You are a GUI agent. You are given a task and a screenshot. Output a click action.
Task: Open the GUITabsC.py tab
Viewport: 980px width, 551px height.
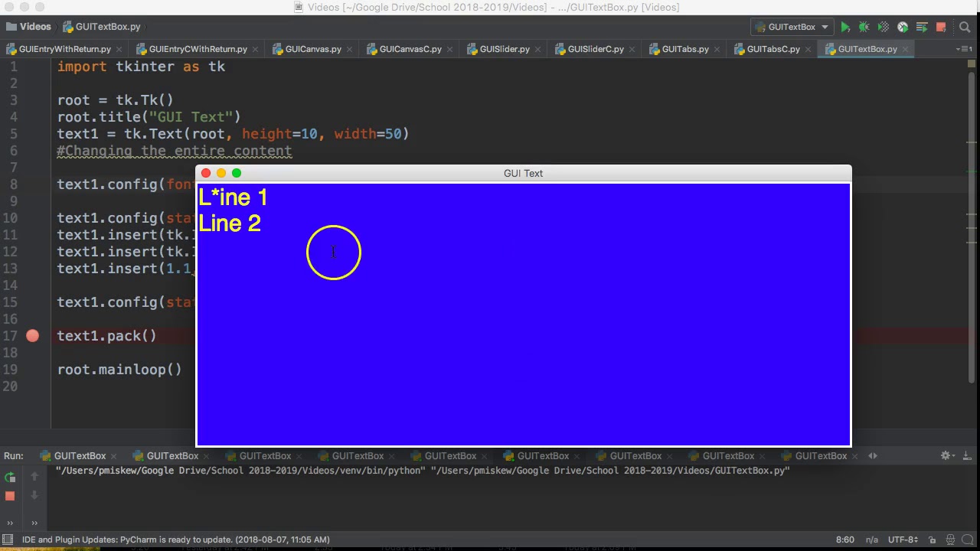[x=773, y=49]
